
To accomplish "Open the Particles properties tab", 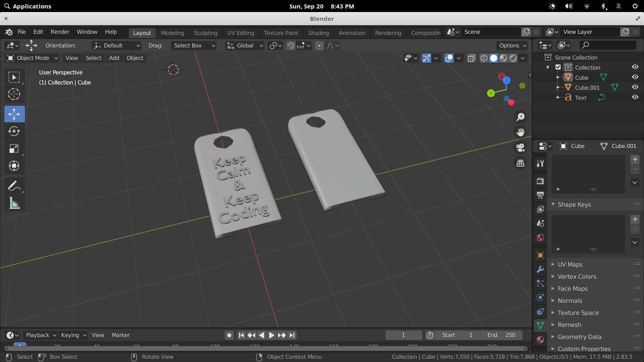I will (x=540, y=283).
